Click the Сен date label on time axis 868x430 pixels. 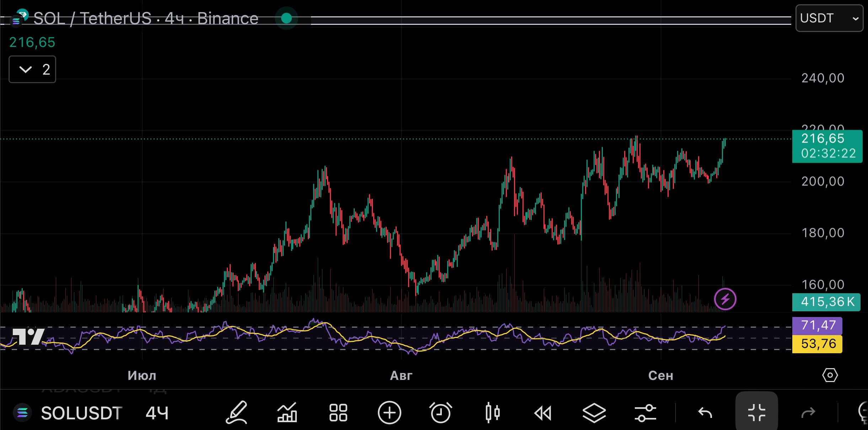[661, 376]
